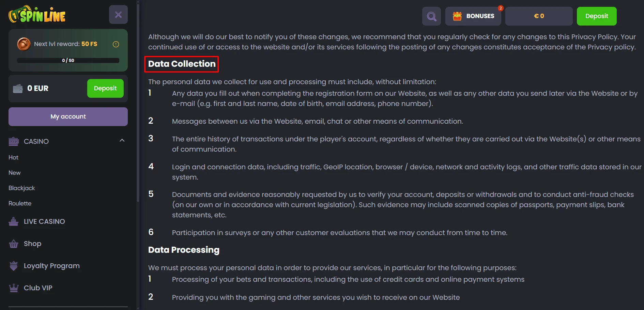Select Roulette in the casino menu
Image resolution: width=644 pixels, height=310 pixels.
pyautogui.click(x=20, y=203)
